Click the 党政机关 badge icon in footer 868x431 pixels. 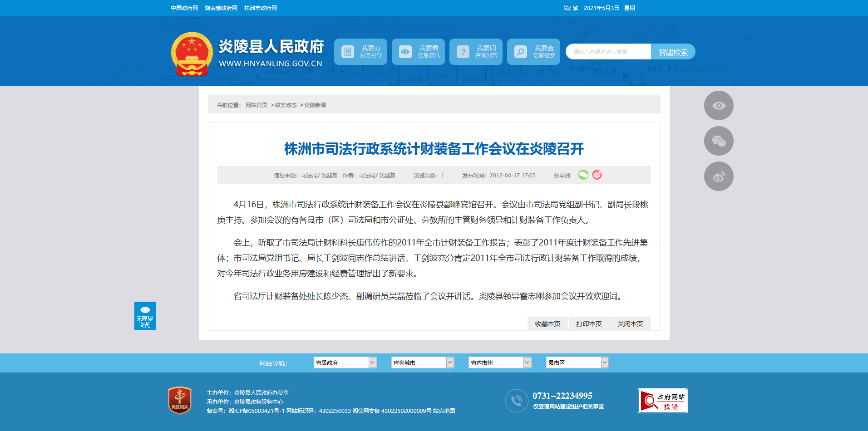pyautogui.click(x=180, y=400)
